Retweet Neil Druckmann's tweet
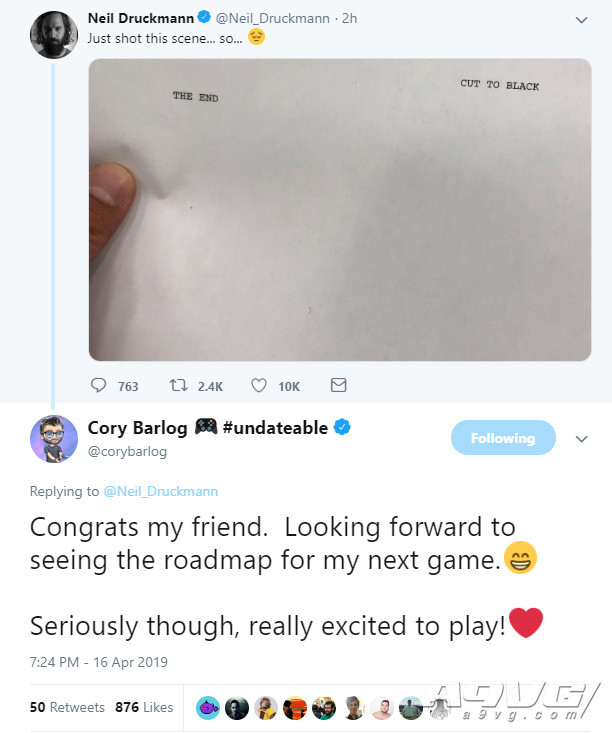The width and height of the screenshot is (612, 733). pyautogui.click(x=178, y=385)
